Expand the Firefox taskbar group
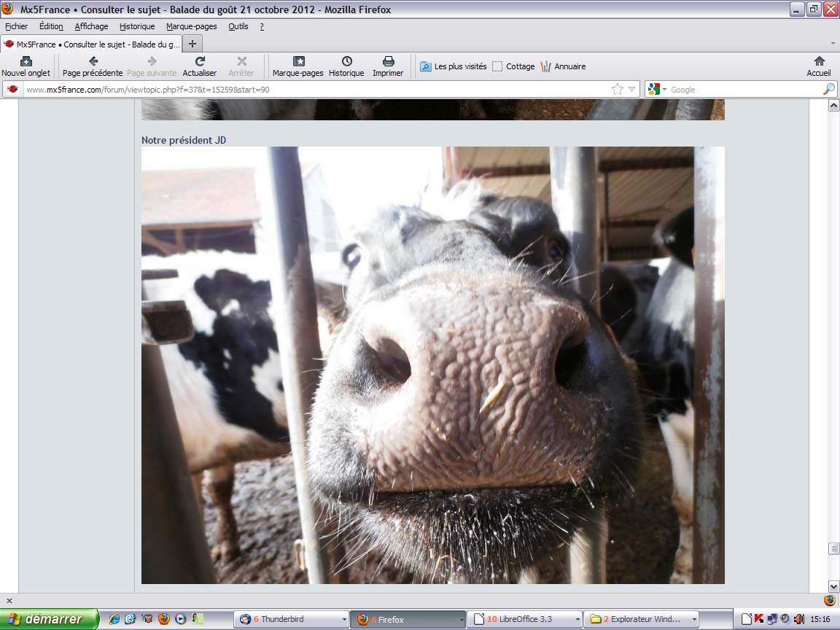Screen dimensions: 840x630 (x=461, y=619)
